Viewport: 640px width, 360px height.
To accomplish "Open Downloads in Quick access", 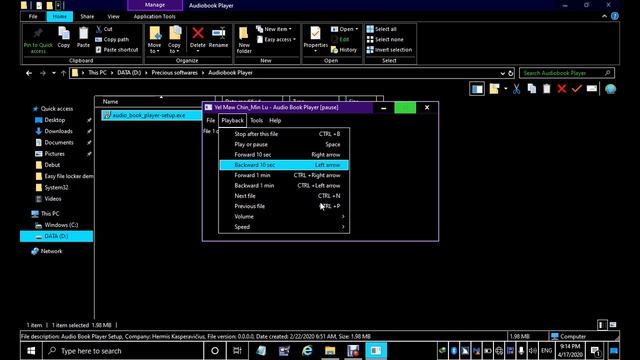I will coord(58,131).
